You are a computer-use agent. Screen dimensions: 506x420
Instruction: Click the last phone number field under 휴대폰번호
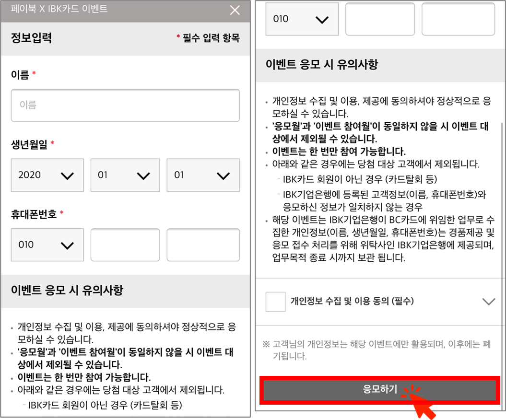[203, 245]
